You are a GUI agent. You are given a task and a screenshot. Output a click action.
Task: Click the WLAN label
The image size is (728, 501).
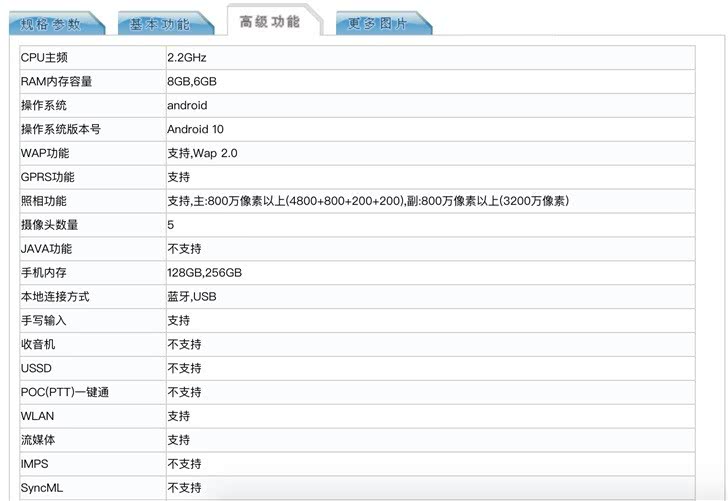click(x=37, y=416)
